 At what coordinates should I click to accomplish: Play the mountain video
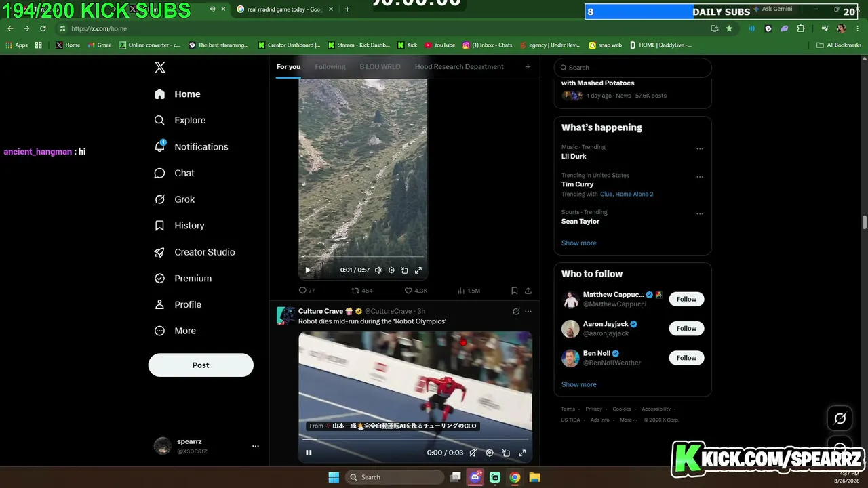[x=308, y=270]
